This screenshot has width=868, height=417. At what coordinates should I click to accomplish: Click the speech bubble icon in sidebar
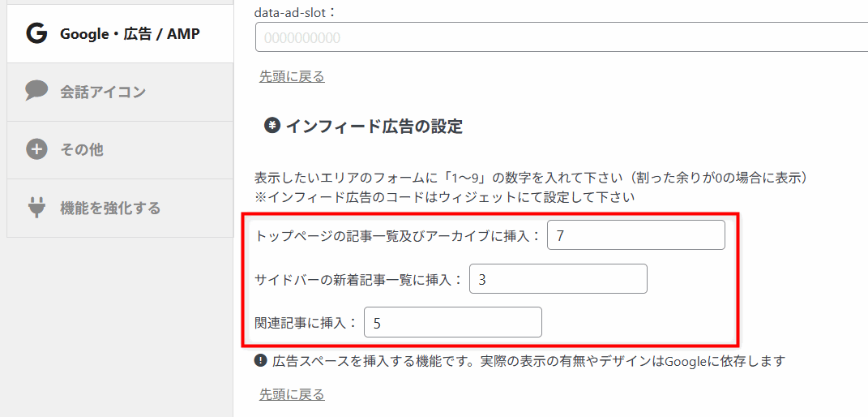tap(37, 92)
